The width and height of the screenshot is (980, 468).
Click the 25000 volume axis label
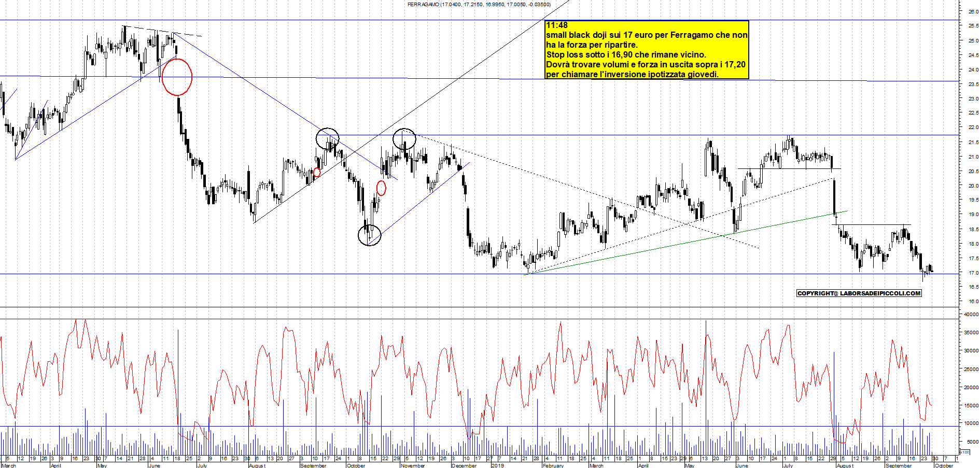(x=972, y=369)
